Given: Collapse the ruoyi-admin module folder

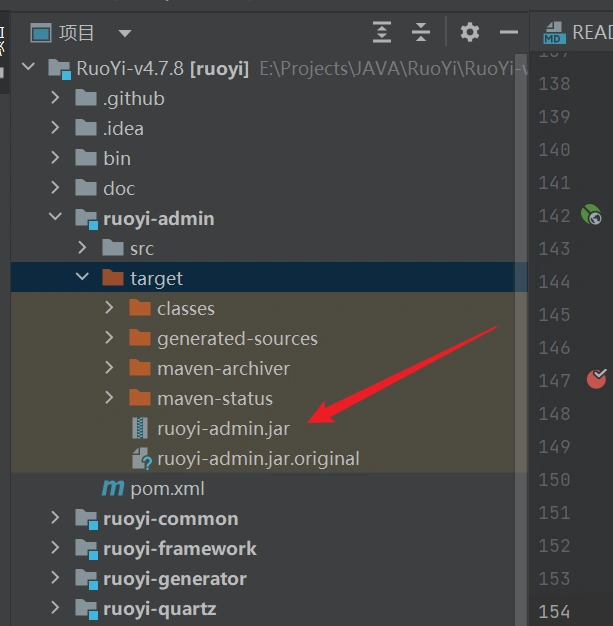Looking at the screenshot, I should coord(56,219).
